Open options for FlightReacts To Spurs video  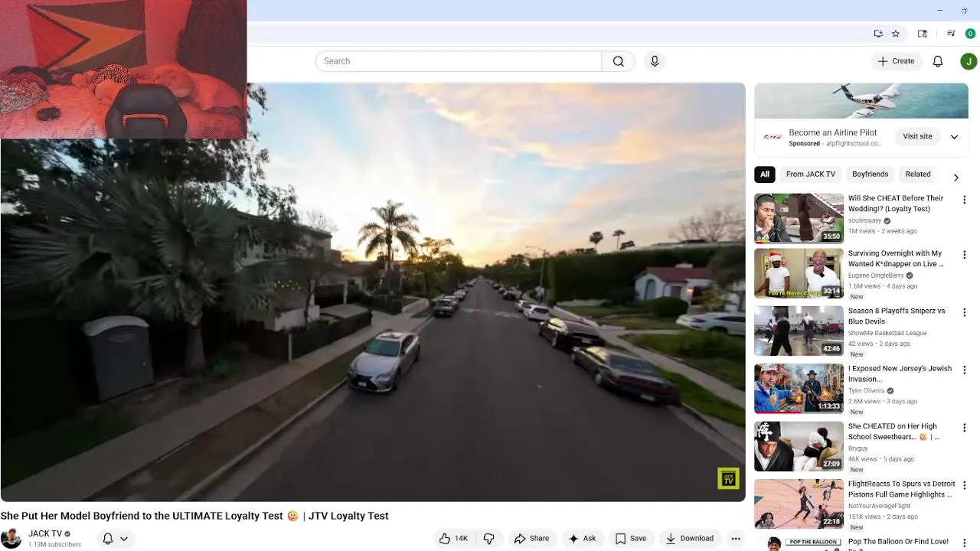coord(965,485)
